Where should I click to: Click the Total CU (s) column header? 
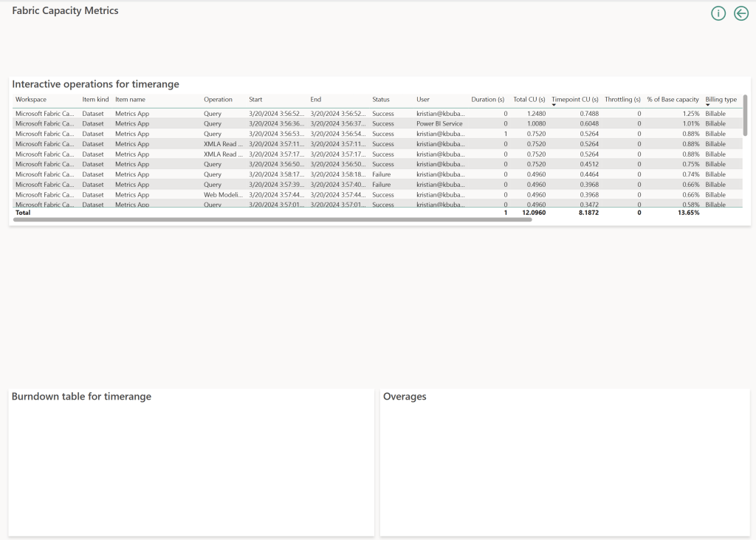(529, 99)
